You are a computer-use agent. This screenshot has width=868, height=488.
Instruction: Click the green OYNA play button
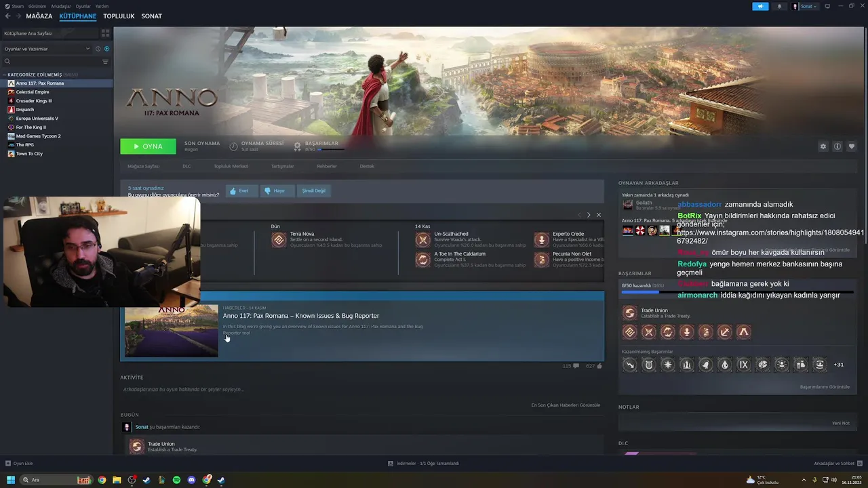(148, 146)
